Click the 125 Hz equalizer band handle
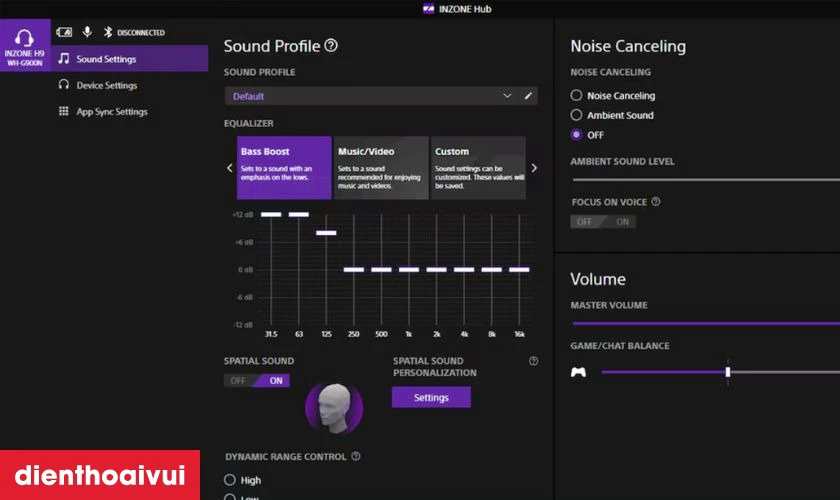 [x=326, y=233]
